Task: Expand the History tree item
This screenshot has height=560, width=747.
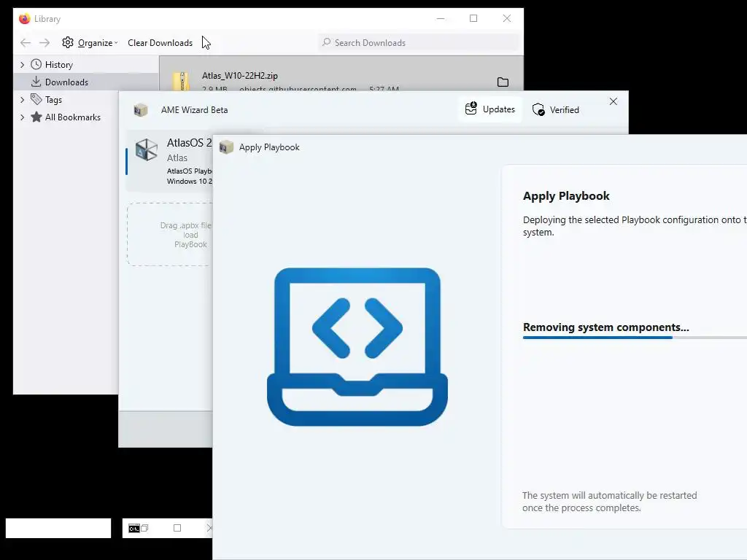Action: [x=22, y=64]
